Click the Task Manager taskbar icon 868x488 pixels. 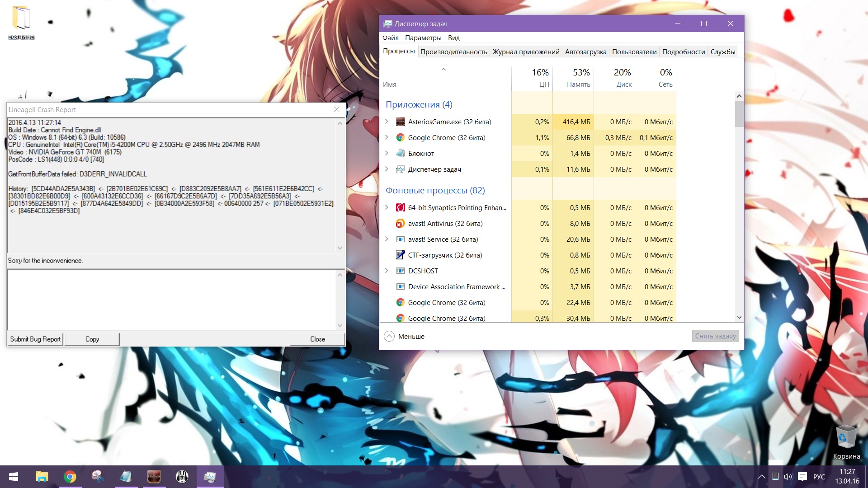point(210,477)
